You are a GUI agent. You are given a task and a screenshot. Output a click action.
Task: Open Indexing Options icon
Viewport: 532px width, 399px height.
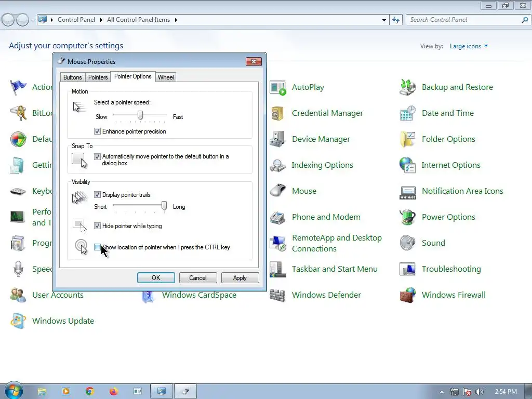tap(278, 165)
